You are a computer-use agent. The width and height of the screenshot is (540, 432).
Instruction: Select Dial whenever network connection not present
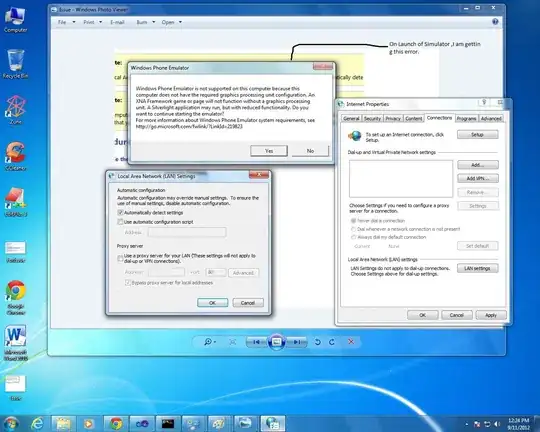[353, 229]
